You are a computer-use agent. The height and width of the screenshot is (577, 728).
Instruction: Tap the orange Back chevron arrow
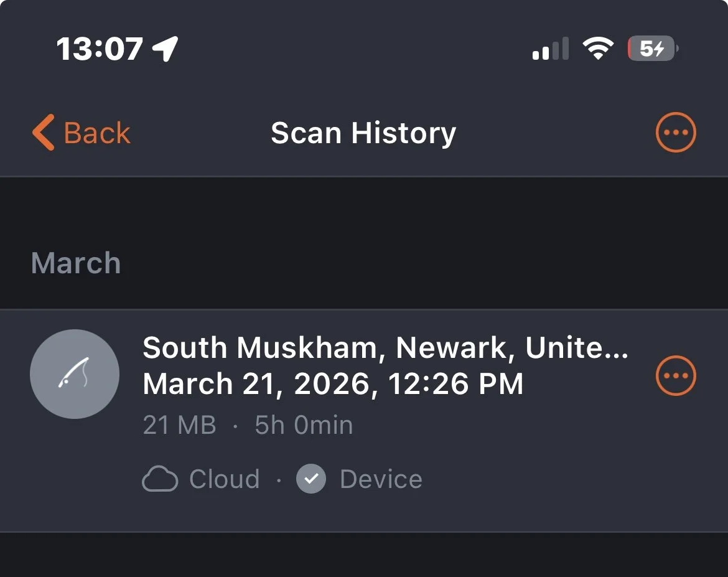44,133
